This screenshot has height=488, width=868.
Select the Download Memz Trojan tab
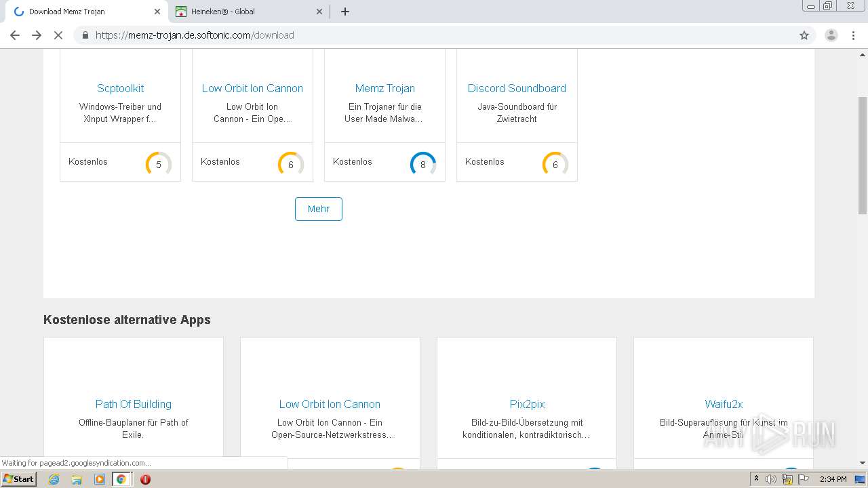pyautogui.click(x=87, y=12)
